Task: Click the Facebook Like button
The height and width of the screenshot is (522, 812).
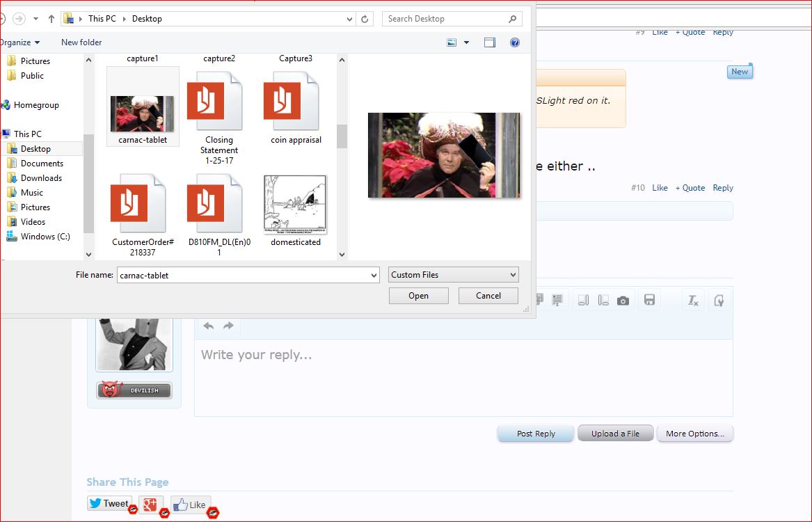Action: [190, 505]
